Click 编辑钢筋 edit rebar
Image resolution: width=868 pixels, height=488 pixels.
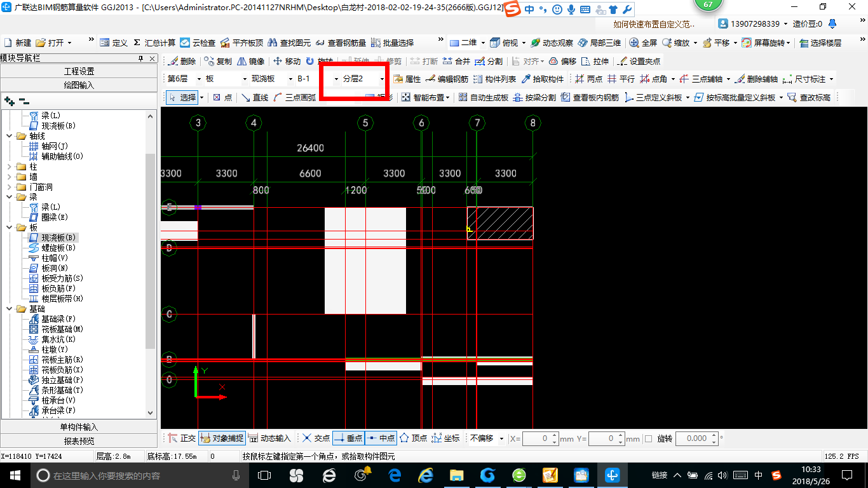[447, 79]
